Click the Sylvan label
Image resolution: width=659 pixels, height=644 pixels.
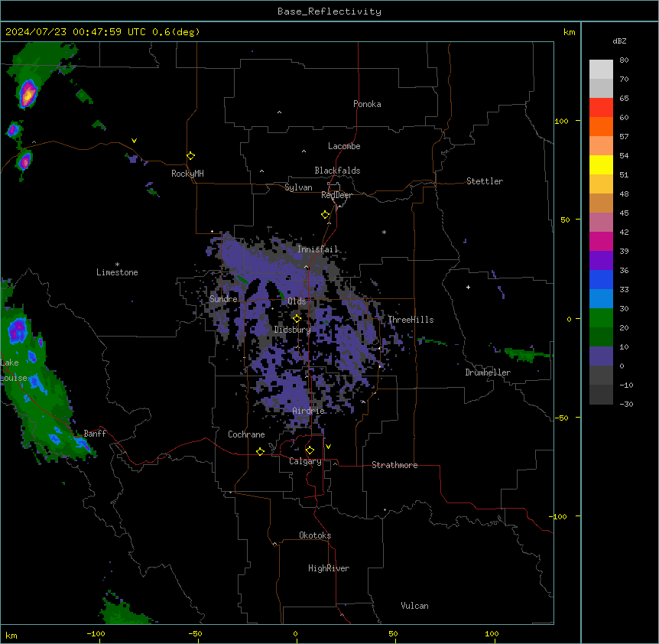[298, 187]
